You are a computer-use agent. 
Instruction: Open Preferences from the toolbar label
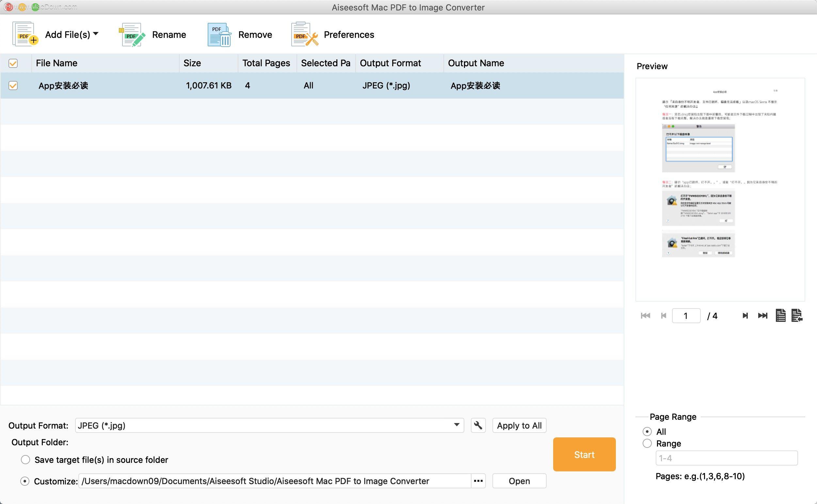pyautogui.click(x=349, y=35)
